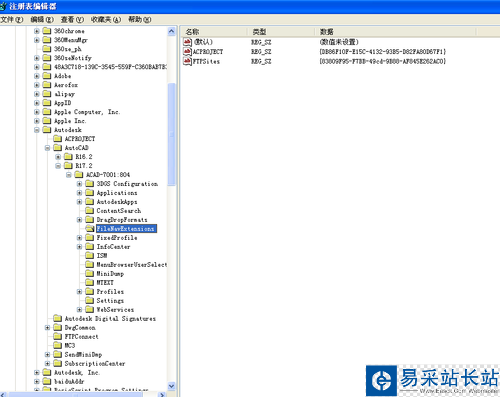Click the SendMiniDmp folder icon
500x397 pixels.
(x=58, y=355)
